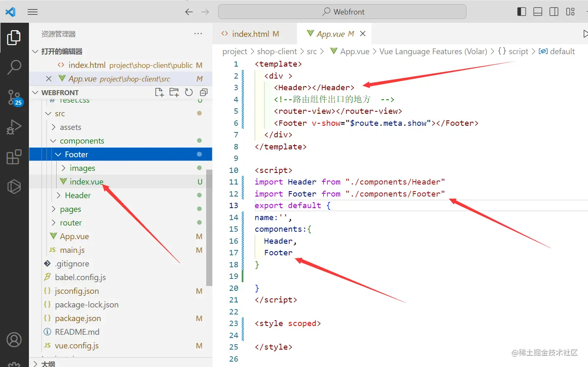Expand the Header folder

tap(58, 195)
